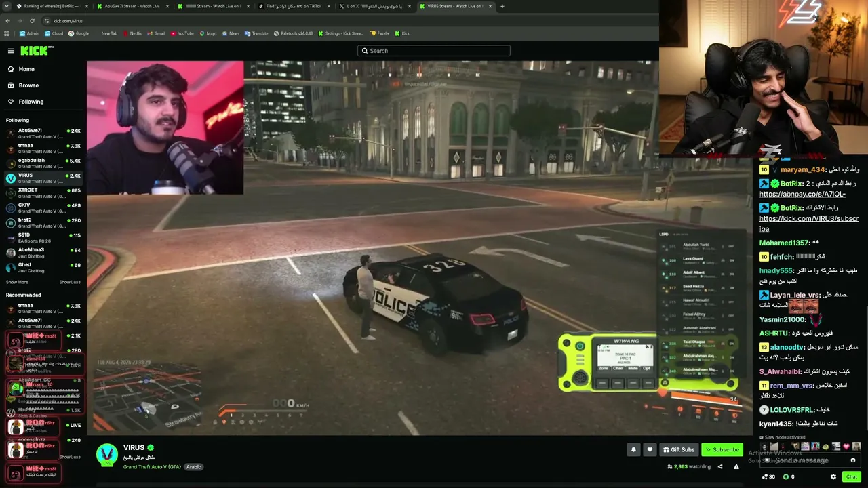The width and height of the screenshot is (868, 488).
Task: Switch to the X browser tab
Action: pyautogui.click(x=374, y=6)
